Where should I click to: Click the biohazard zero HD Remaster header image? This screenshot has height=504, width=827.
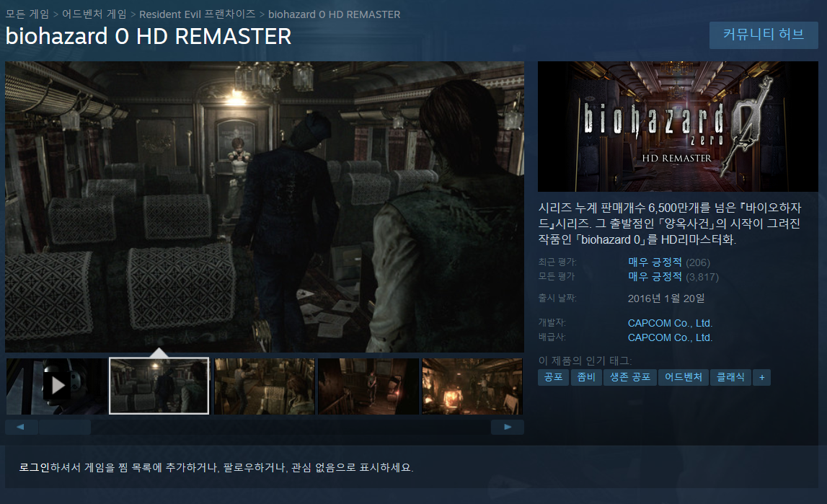tap(678, 126)
